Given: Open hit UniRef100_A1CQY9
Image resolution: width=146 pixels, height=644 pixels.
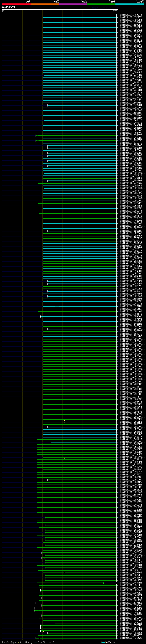Looking at the screenshot, I should click(x=131, y=467).
